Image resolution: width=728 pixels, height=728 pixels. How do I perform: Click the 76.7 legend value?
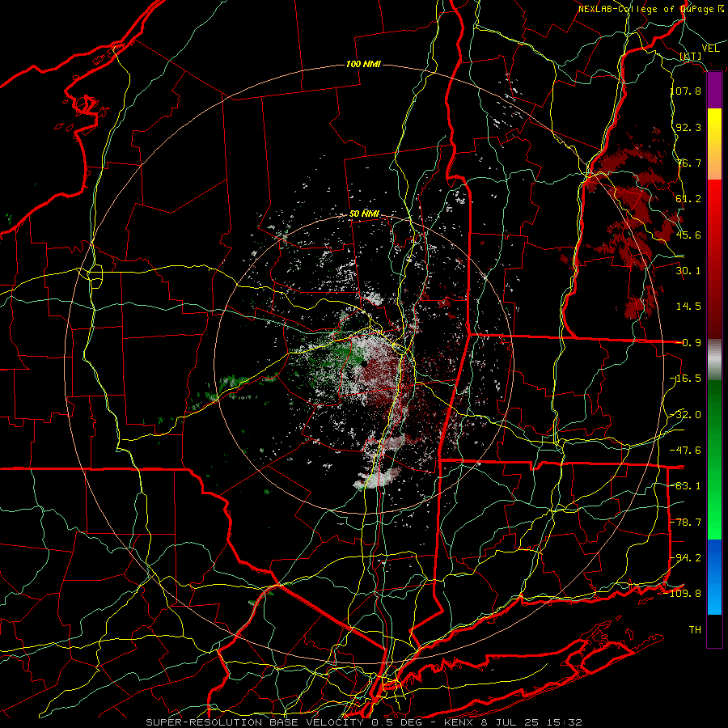tap(688, 163)
